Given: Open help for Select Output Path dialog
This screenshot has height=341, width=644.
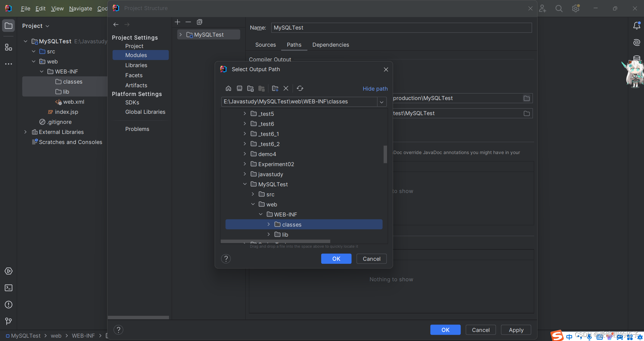Looking at the screenshot, I should (226, 259).
